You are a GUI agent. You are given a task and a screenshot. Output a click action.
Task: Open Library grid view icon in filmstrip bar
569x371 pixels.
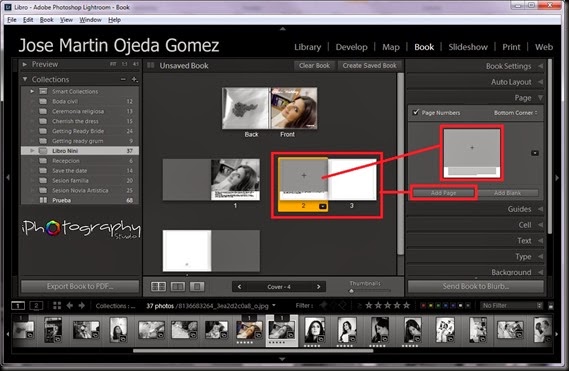(57, 306)
